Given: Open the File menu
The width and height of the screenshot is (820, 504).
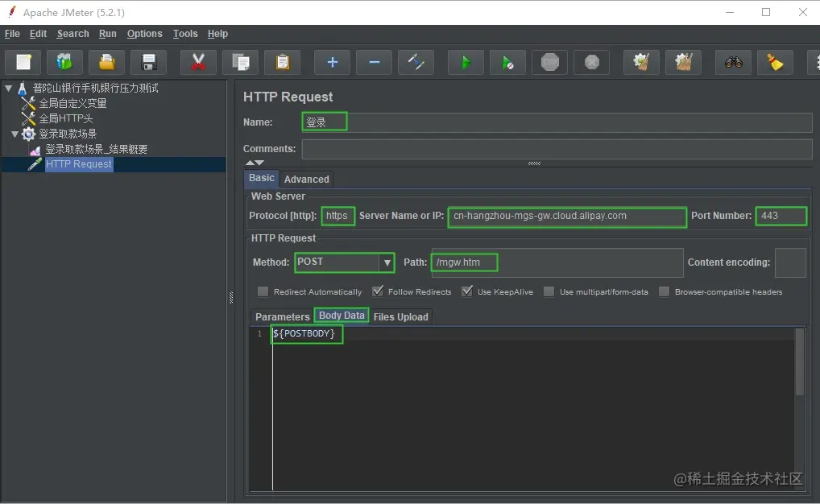Looking at the screenshot, I should point(12,34).
